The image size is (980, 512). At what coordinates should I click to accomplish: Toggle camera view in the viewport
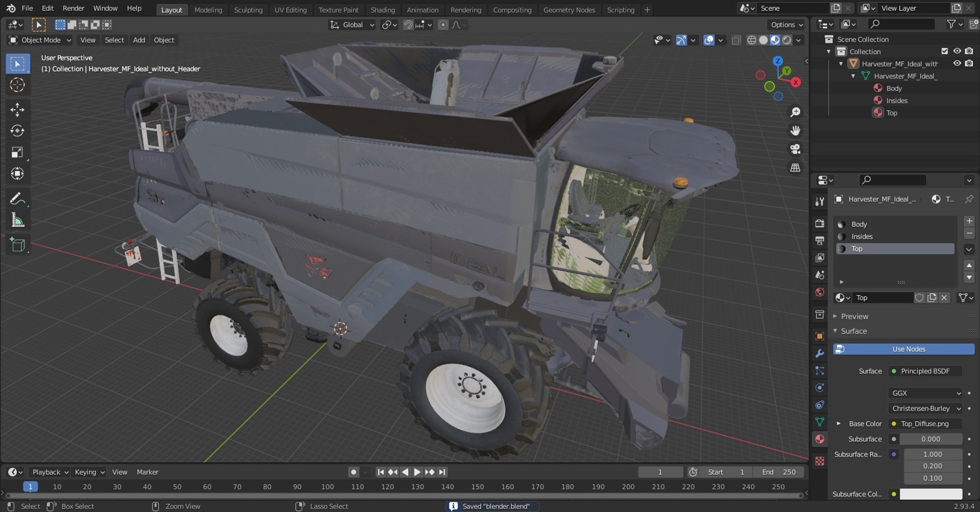[795, 149]
